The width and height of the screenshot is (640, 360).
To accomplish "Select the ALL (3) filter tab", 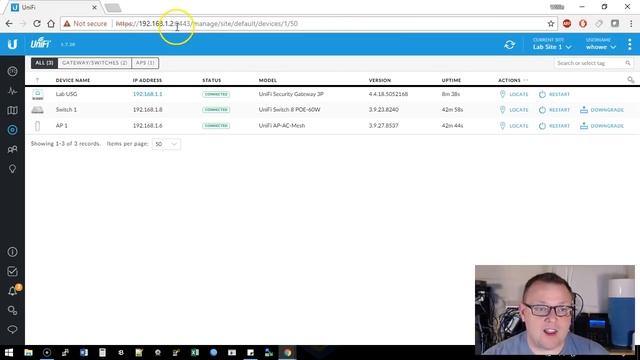I will click(44, 63).
